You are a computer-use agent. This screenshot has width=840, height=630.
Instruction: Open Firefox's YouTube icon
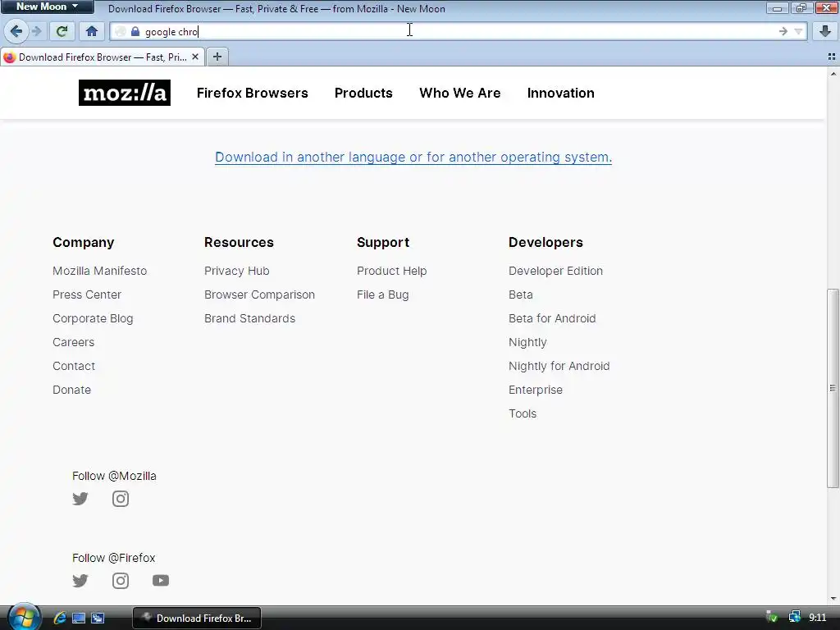[161, 581]
